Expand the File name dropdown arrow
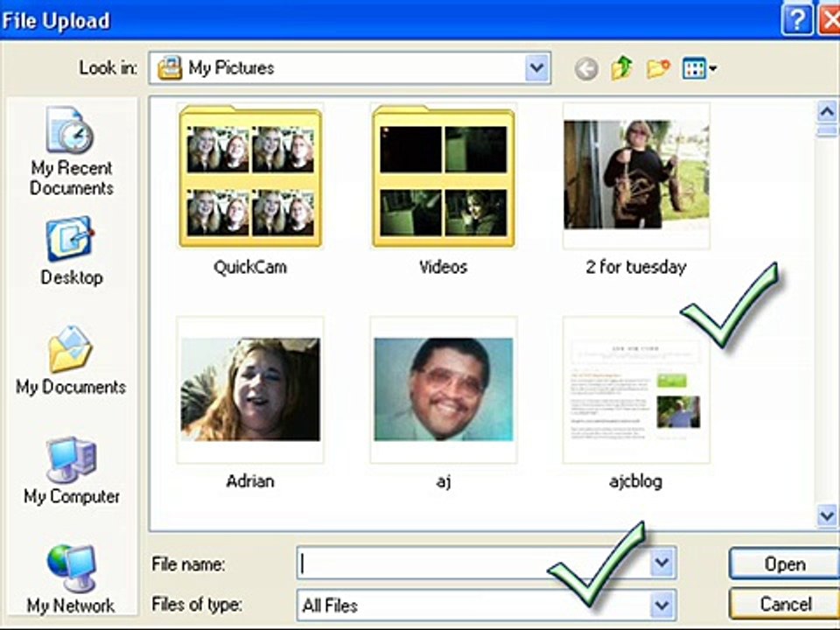 coord(662,563)
